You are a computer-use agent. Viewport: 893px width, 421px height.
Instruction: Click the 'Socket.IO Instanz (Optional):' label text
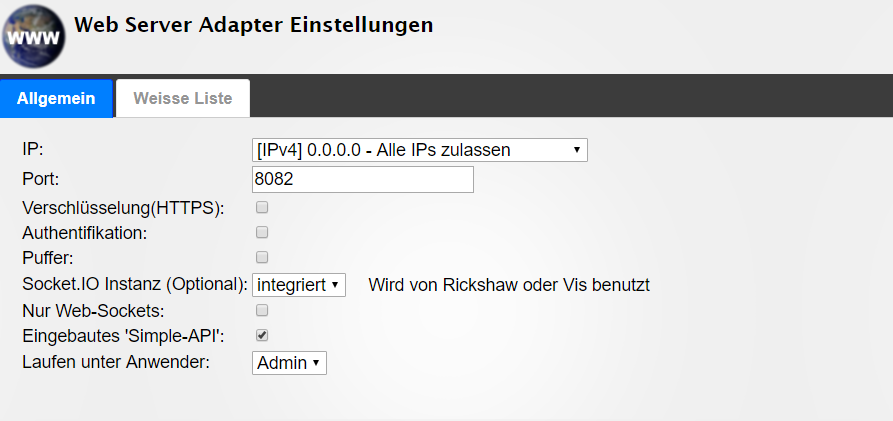135,285
